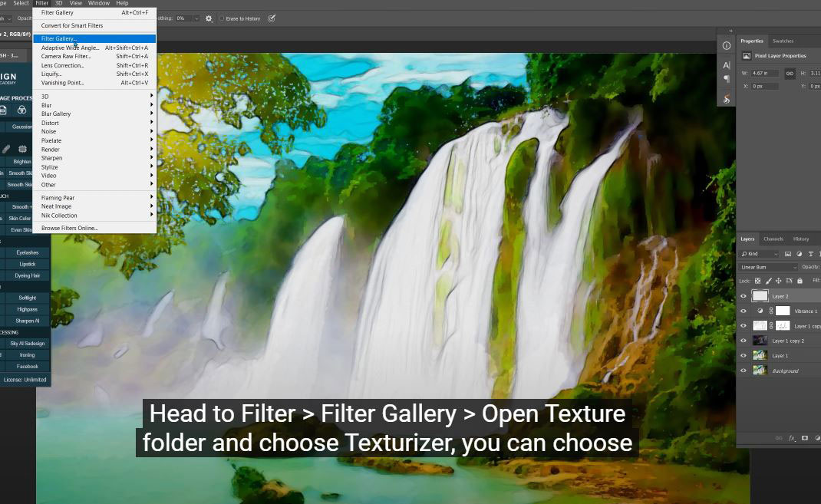Click the X position field
This screenshot has width=821, height=504.
point(764,87)
